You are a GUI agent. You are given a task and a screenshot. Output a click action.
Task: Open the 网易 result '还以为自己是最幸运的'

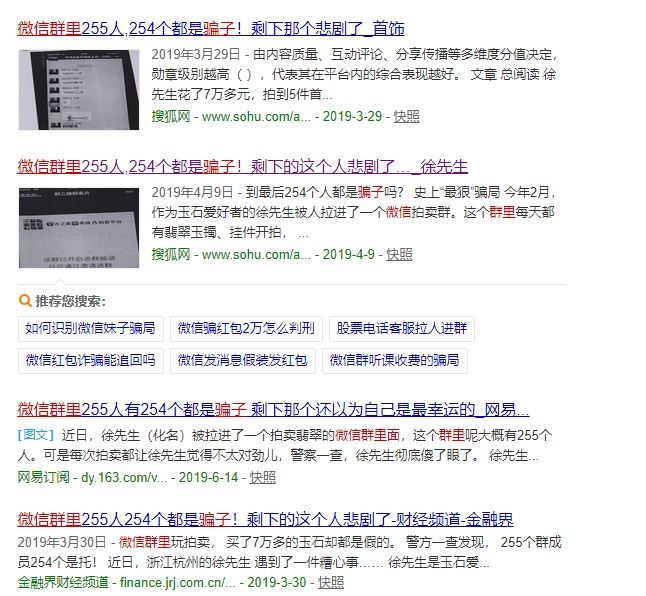pyautogui.click(x=273, y=409)
